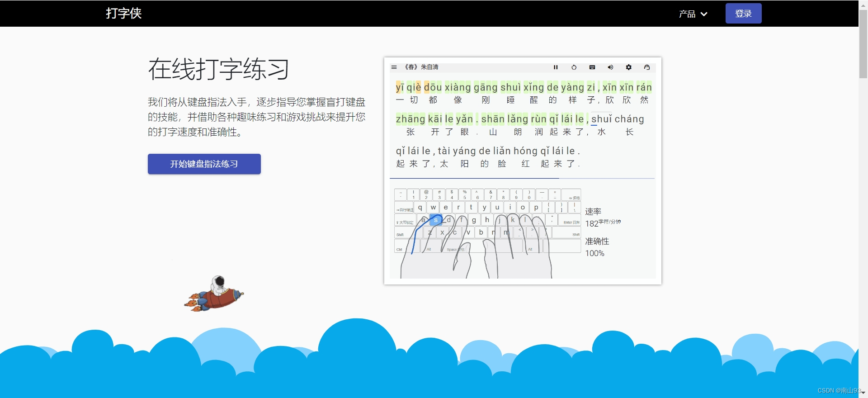Click the 开始键盘指法练习 button
868x398 pixels.
(x=204, y=164)
